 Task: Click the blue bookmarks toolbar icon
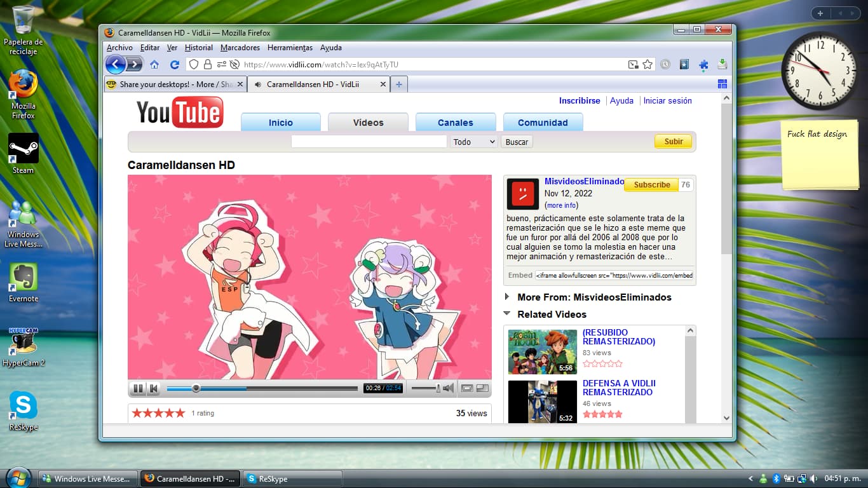[x=684, y=64]
